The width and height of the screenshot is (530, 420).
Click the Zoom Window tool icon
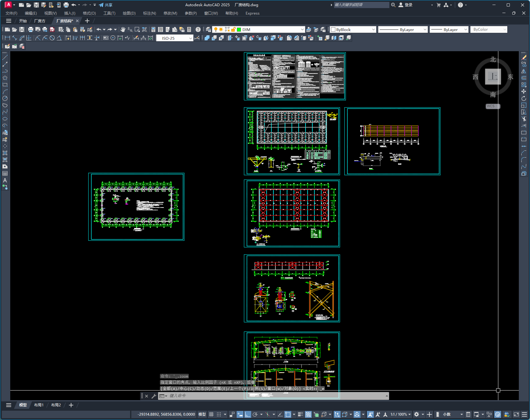tap(137, 29)
